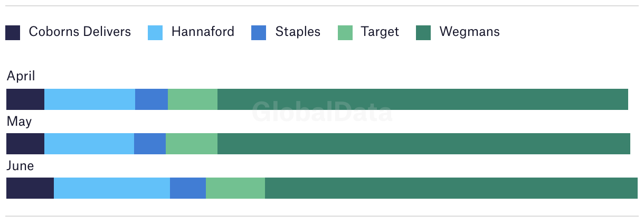Image resolution: width=644 pixels, height=223 pixels.
Task: Toggle the Wegmans series via its legend text
Action: click(x=469, y=32)
